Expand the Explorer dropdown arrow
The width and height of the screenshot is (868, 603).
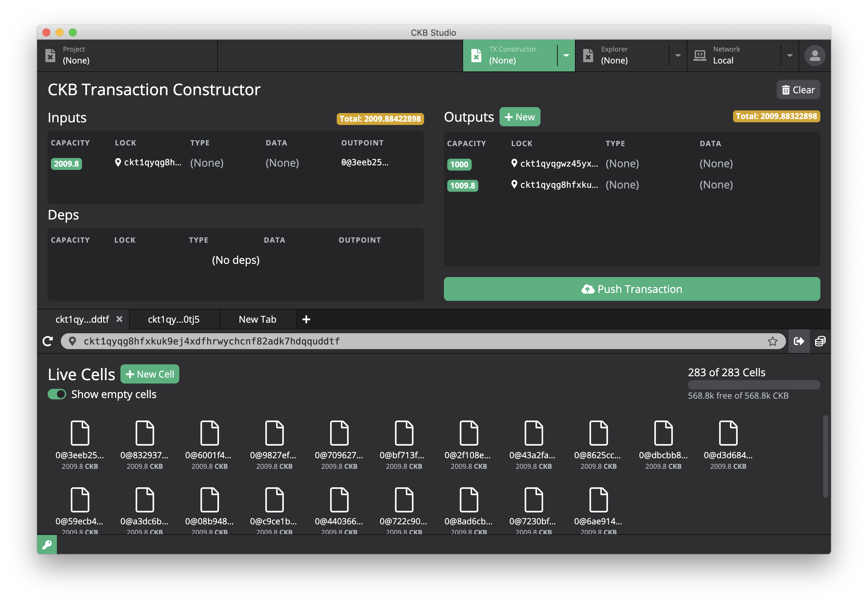[678, 56]
